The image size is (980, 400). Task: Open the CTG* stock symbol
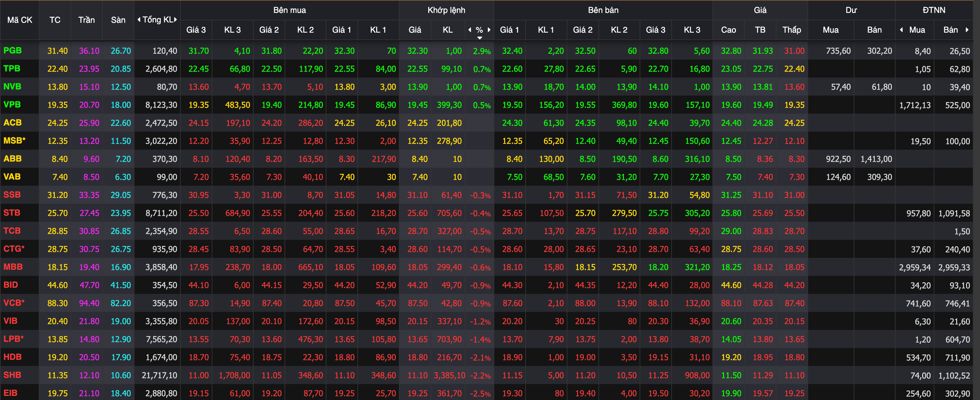(x=14, y=249)
